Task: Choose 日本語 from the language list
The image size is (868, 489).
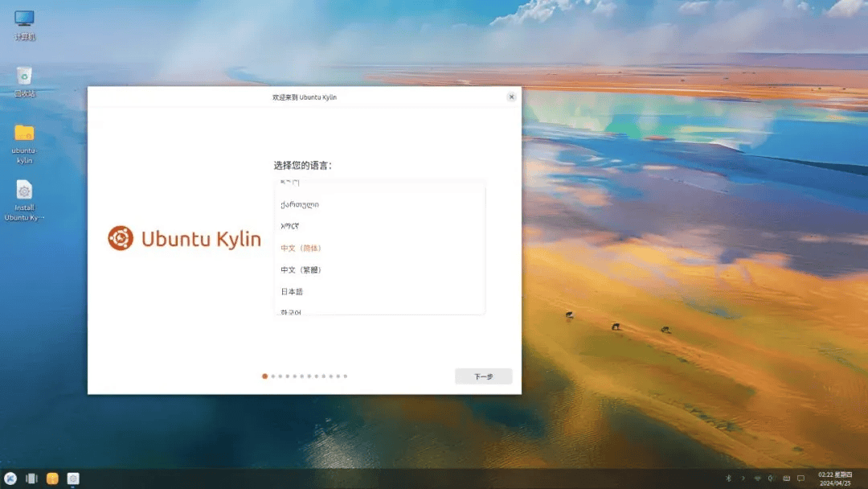Action: [292, 292]
